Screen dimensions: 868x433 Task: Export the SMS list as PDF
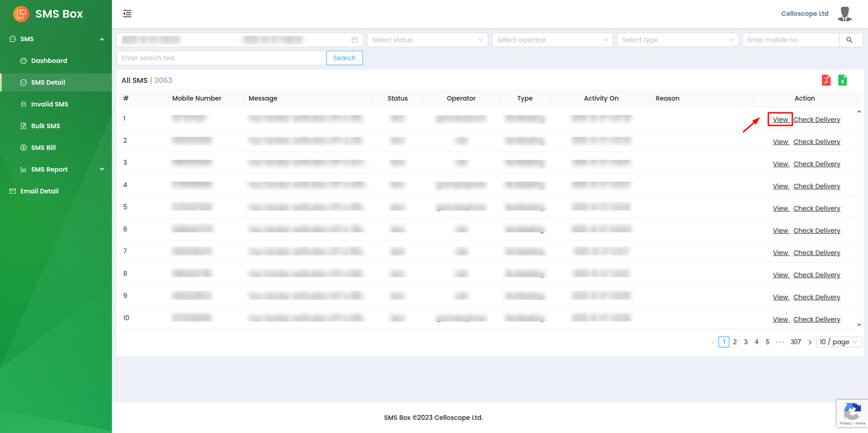826,80
